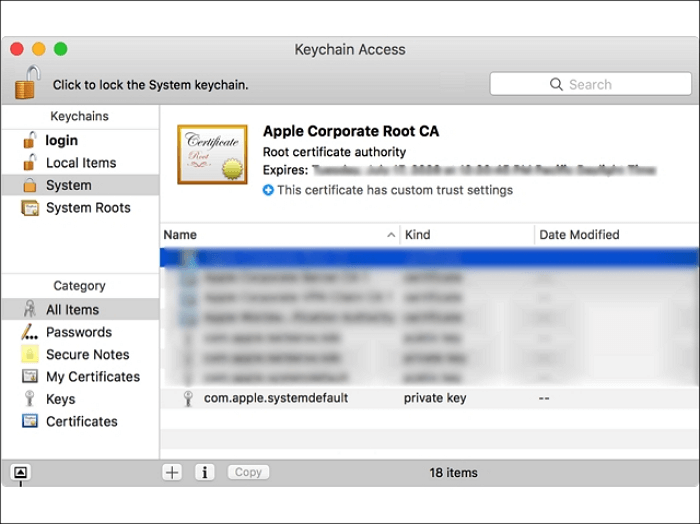Click the search magnifier icon
Viewport: 700px width, 524px height.
556,84
